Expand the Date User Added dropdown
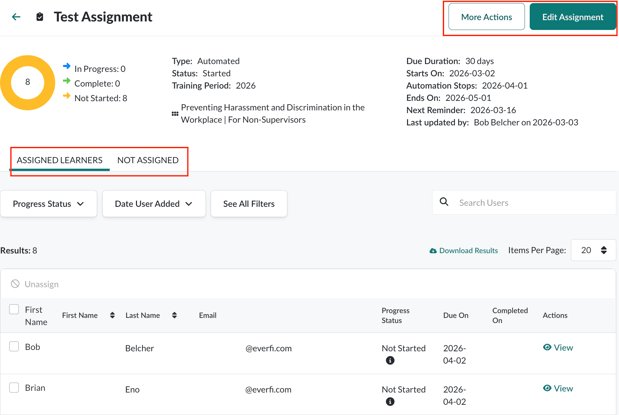The image size is (619, 415). 154,204
